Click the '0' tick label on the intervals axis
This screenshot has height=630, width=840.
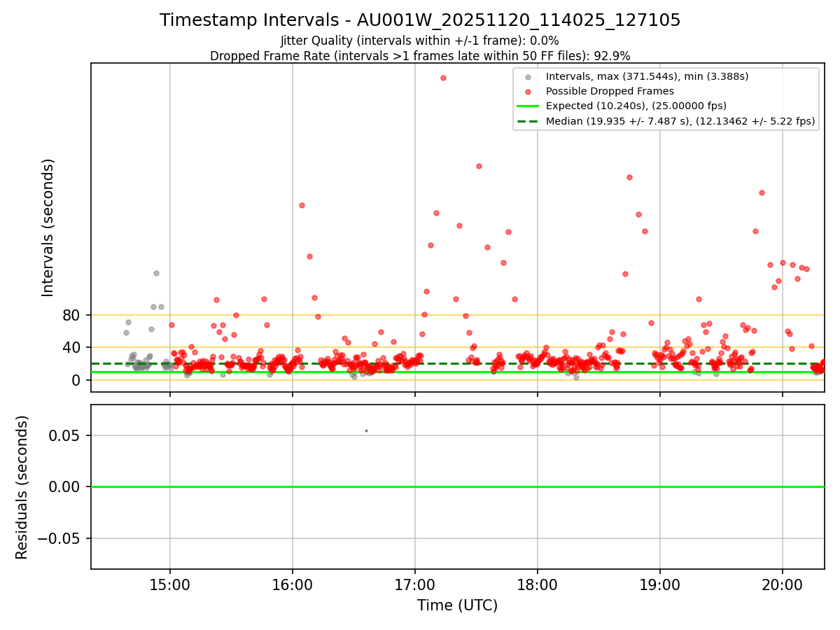point(76,380)
